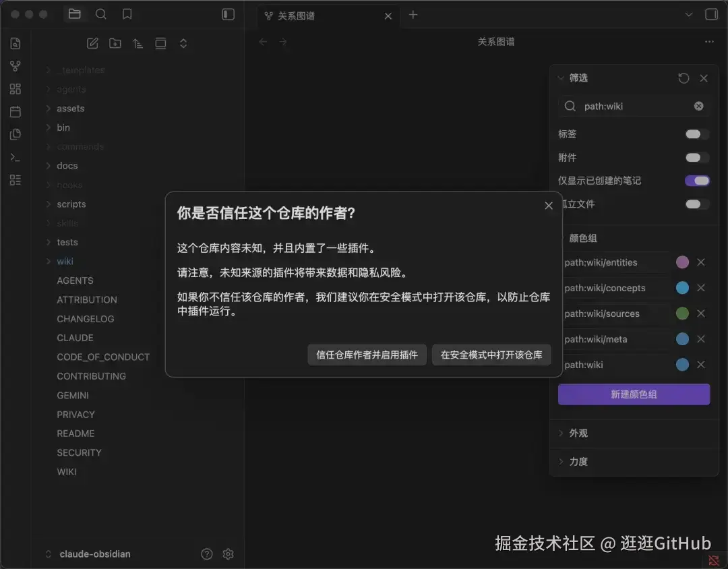Screen dimensions: 728x569
Task: Open graph view from the left ribbon
Action: pyautogui.click(x=16, y=67)
